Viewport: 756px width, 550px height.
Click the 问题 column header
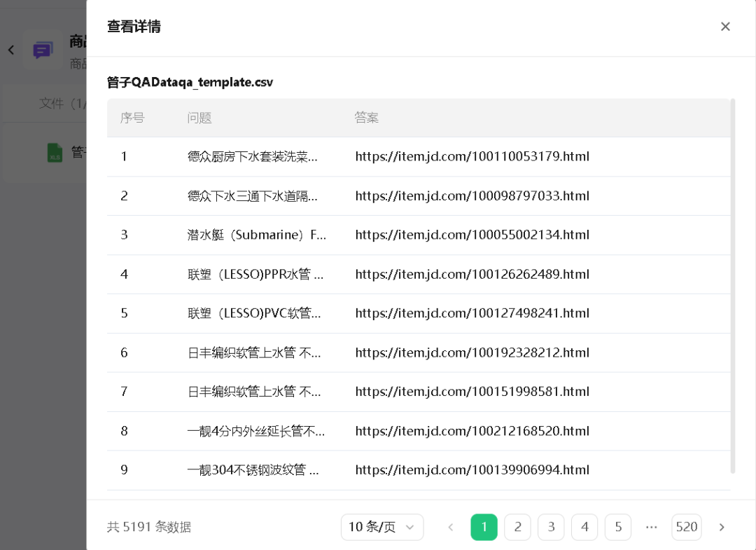pyautogui.click(x=199, y=118)
